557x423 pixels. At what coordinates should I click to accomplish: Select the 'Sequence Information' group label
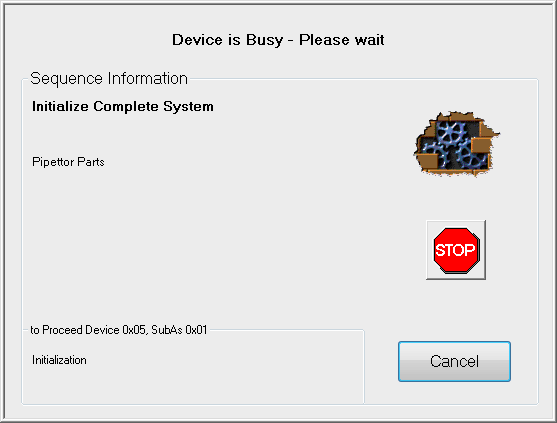(x=109, y=78)
